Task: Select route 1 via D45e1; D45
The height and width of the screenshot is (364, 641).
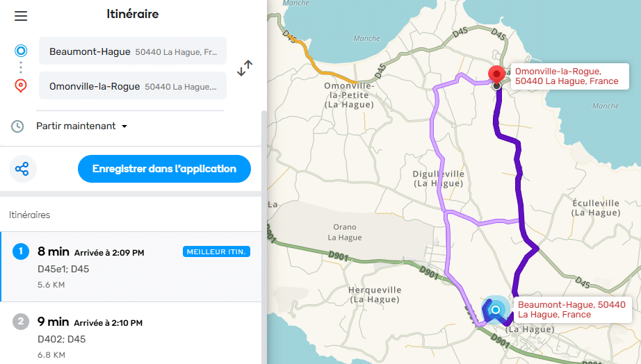Action: [131, 267]
